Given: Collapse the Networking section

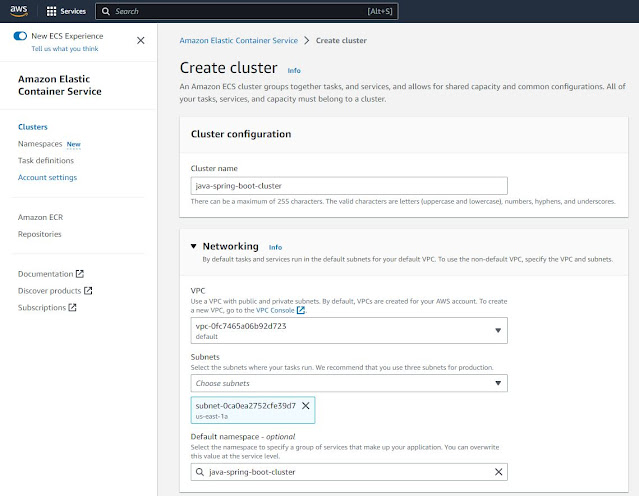Looking at the screenshot, I should [194, 246].
